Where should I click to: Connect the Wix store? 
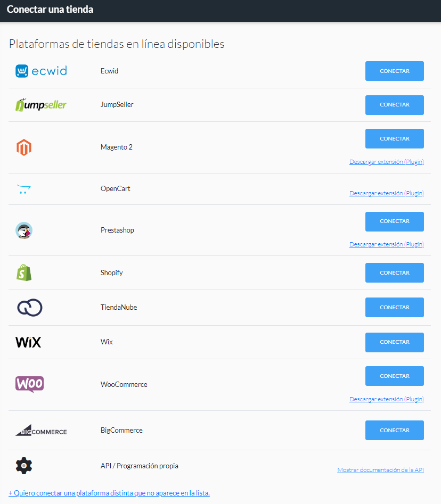coord(394,342)
